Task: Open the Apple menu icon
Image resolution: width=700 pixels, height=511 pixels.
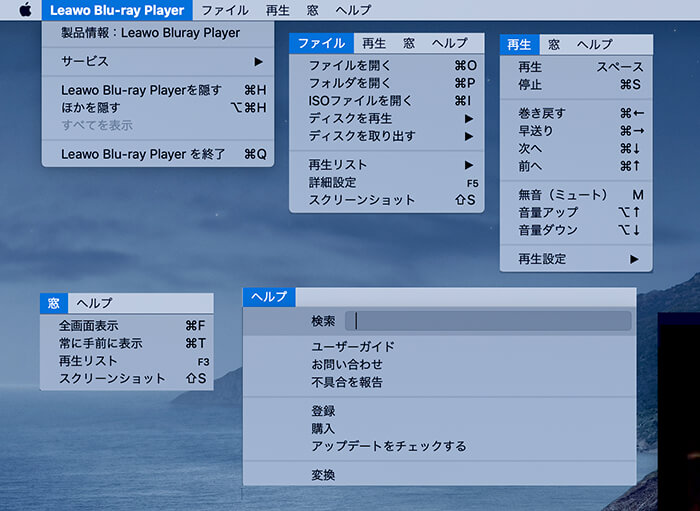Action: click(x=25, y=9)
